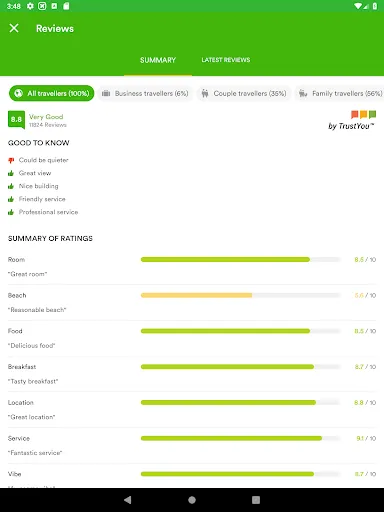Image resolution: width=384 pixels, height=512 pixels.
Task: Tap the thumbs-up icon beside Friendly service
Action: [11, 199]
